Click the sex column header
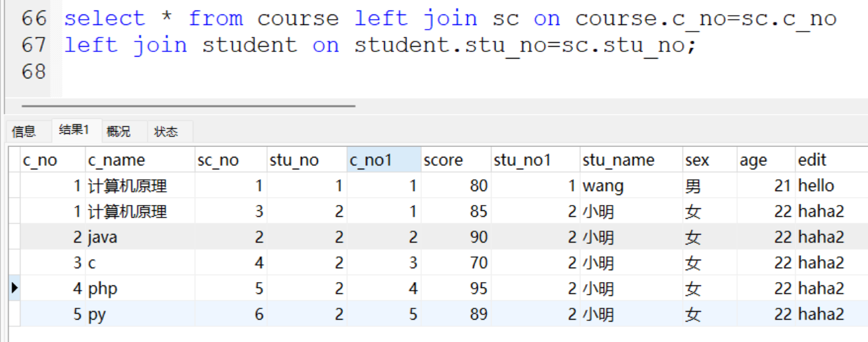 coord(697,160)
